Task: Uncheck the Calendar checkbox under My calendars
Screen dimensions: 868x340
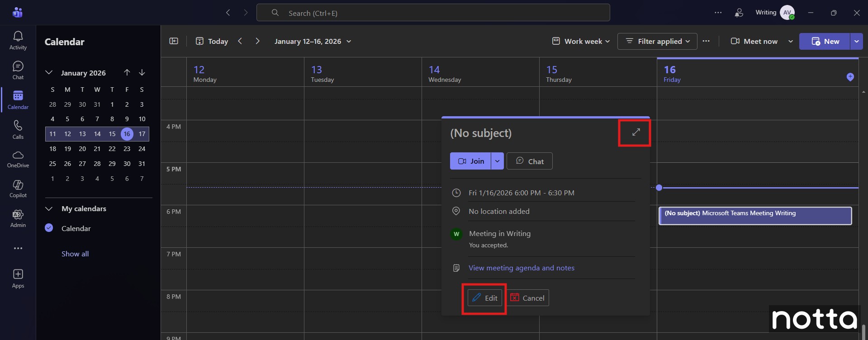Action: pyautogui.click(x=49, y=228)
